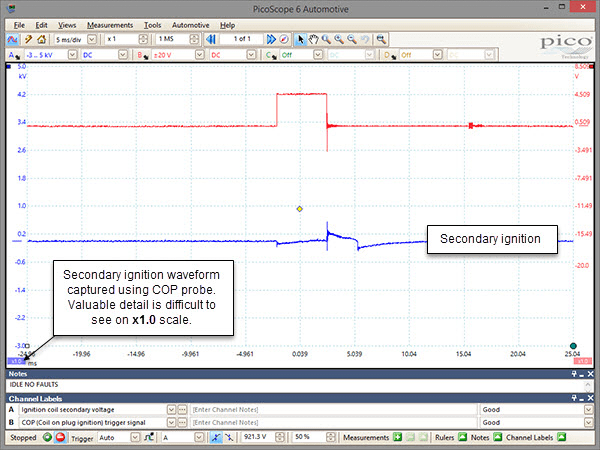Click Channel A Enter Channel Notes field
This screenshot has height=450, width=600.
coord(334,410)
